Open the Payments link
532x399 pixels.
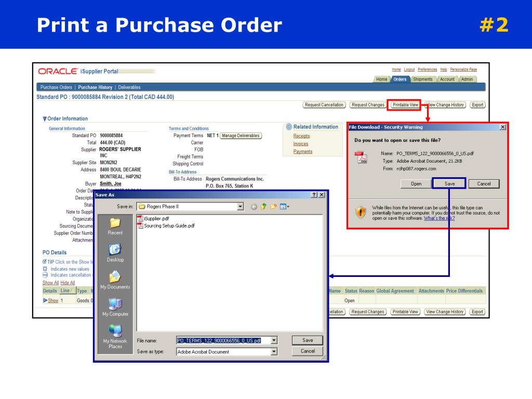pos(303,152)
